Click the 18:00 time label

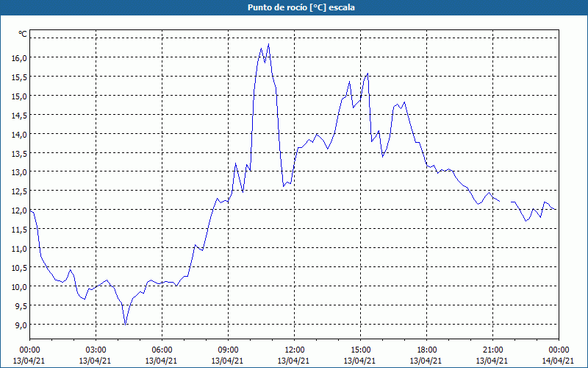click(x=426, y=350)
